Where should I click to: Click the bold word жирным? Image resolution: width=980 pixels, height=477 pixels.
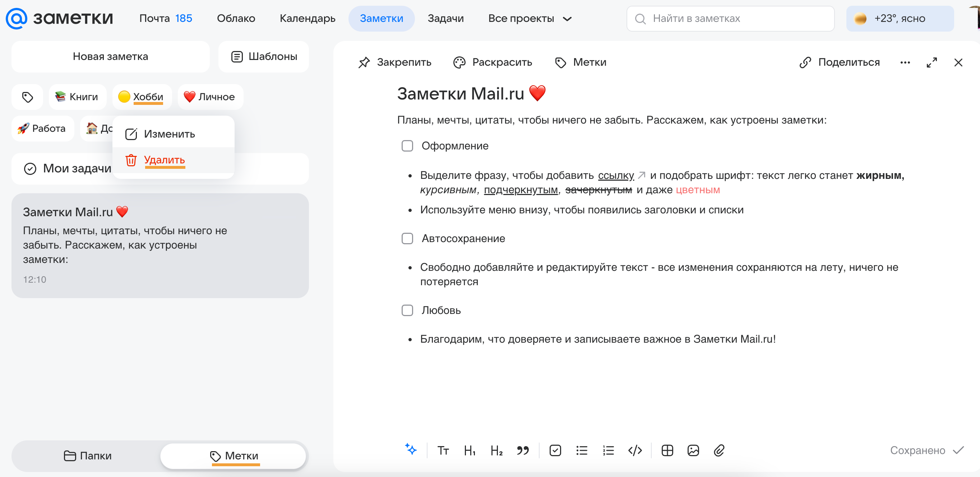click(x=880, y=175)
